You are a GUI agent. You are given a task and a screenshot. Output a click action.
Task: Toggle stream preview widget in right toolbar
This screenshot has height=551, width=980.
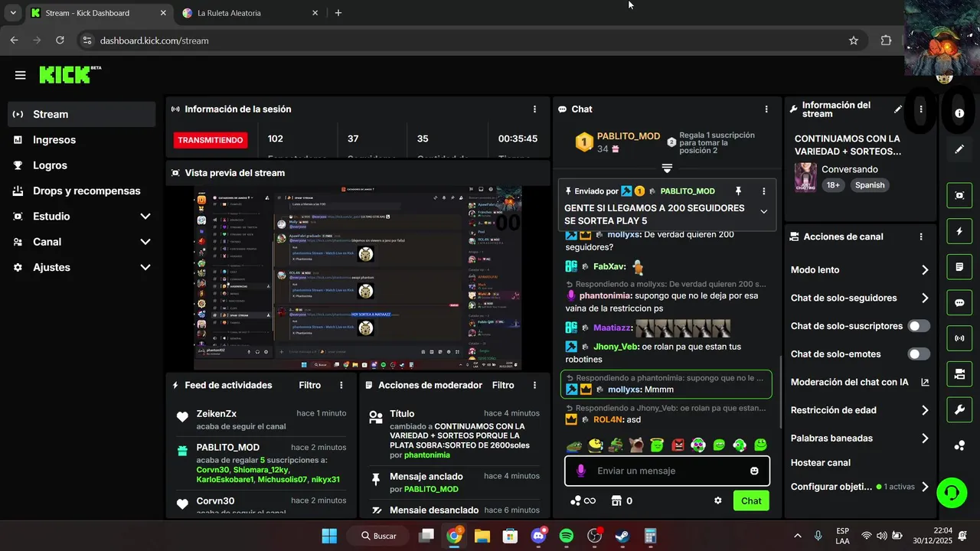pyautogui.click(x=959, y=195)
